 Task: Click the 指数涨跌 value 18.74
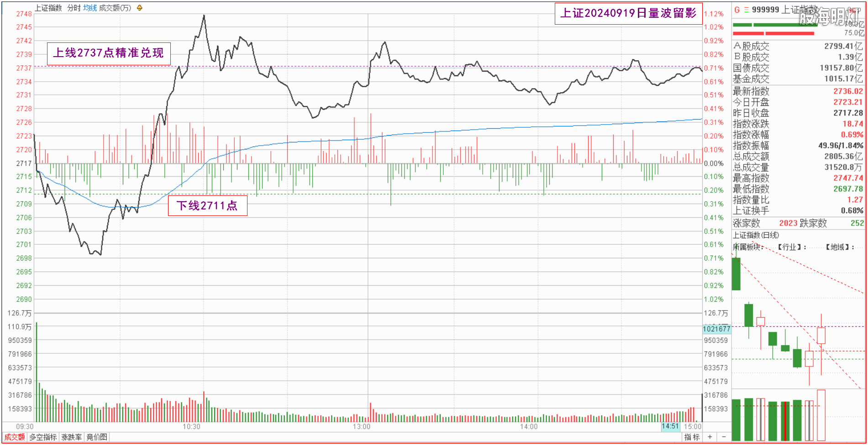[x=852, y=124]
